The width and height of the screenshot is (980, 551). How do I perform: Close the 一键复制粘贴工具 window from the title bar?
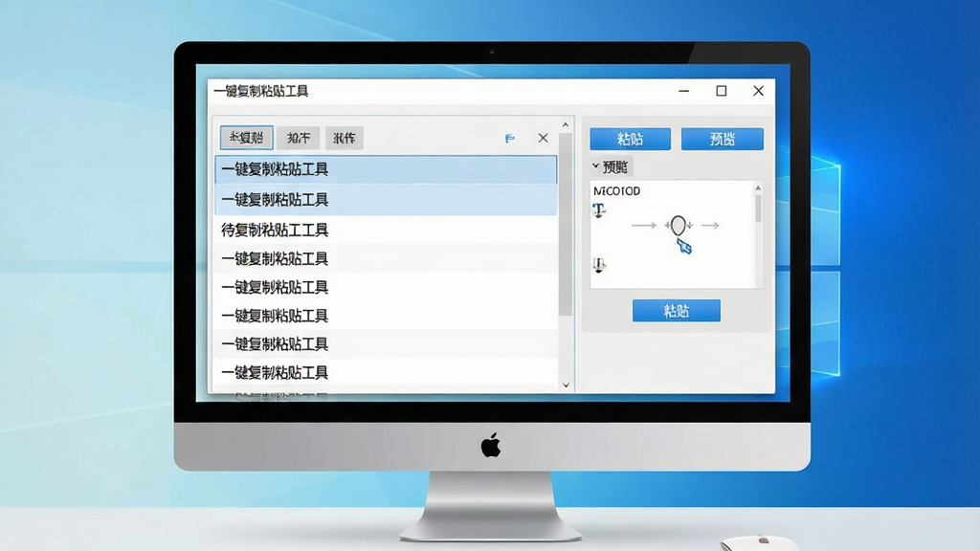[758, 91]
